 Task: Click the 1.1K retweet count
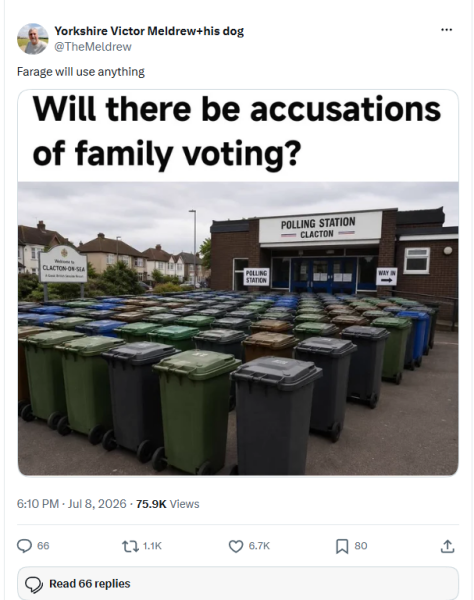coord(152,546)
